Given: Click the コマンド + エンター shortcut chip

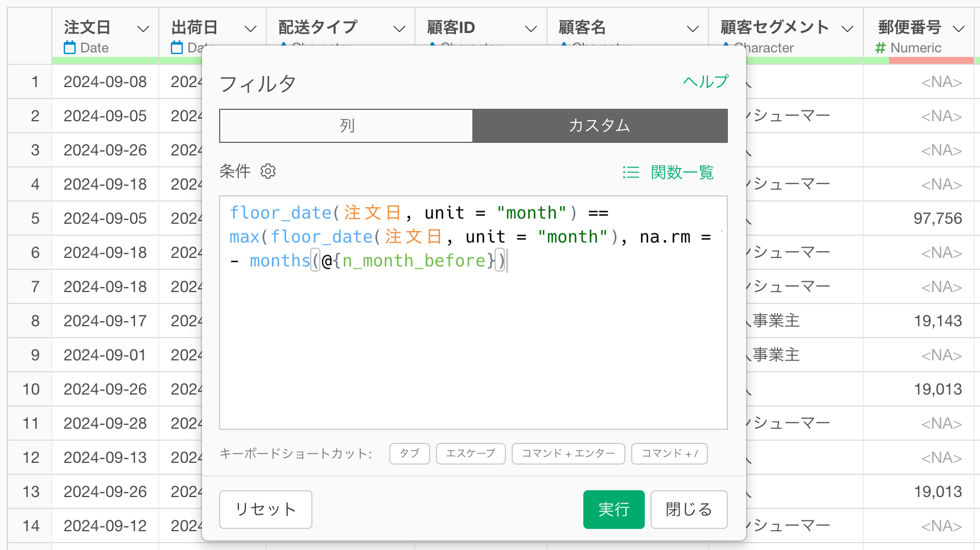Looking at the screenshot, I should pos(569,454).
